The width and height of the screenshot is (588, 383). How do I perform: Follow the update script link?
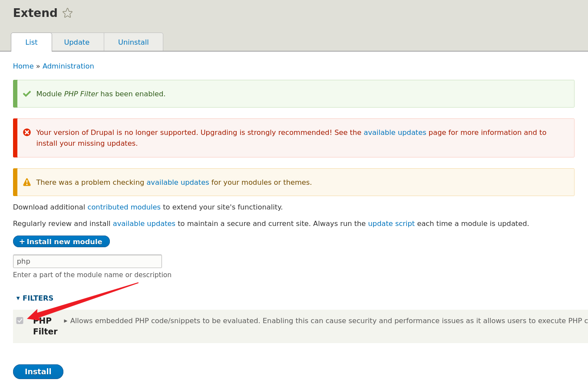(x=391, y=223)
